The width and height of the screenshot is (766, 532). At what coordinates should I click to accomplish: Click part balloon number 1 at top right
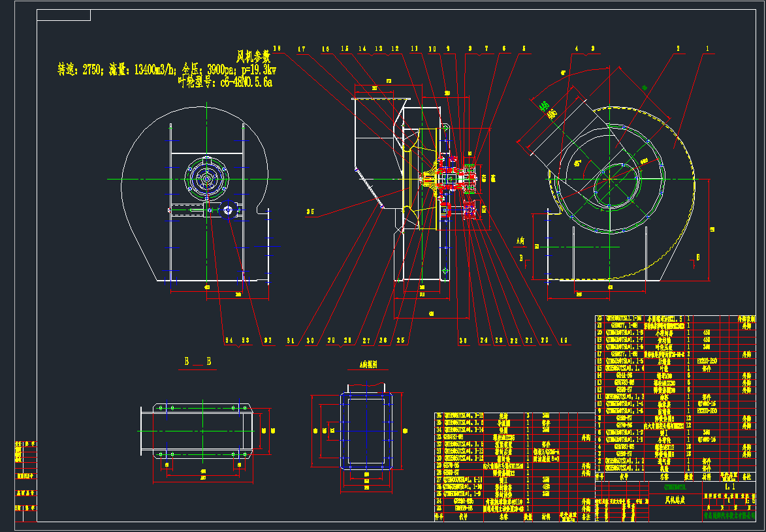click(707, 49)
